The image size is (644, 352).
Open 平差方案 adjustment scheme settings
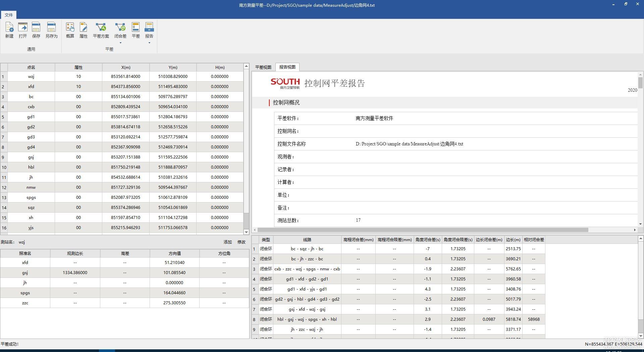point(101,30)
